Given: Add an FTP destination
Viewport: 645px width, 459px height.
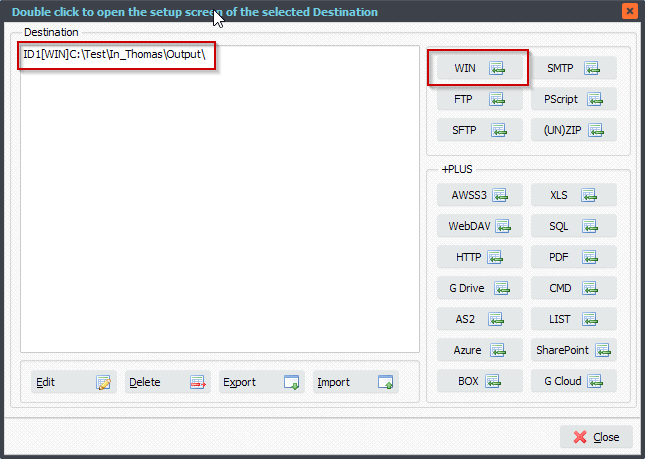Looking at the screenshot, I should pyautogui.click(x=480, y=99).
